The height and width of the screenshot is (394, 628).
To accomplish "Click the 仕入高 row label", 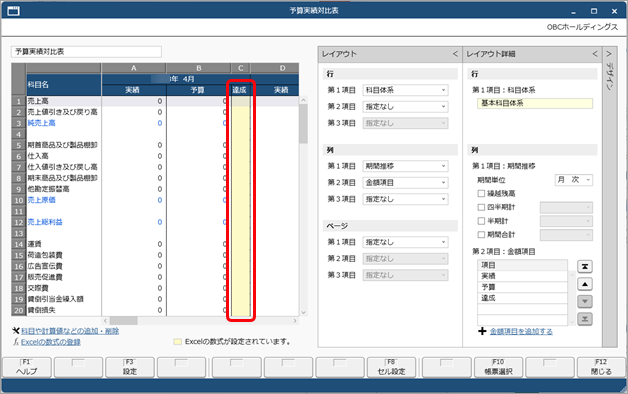I will click(x=38, y=156).
